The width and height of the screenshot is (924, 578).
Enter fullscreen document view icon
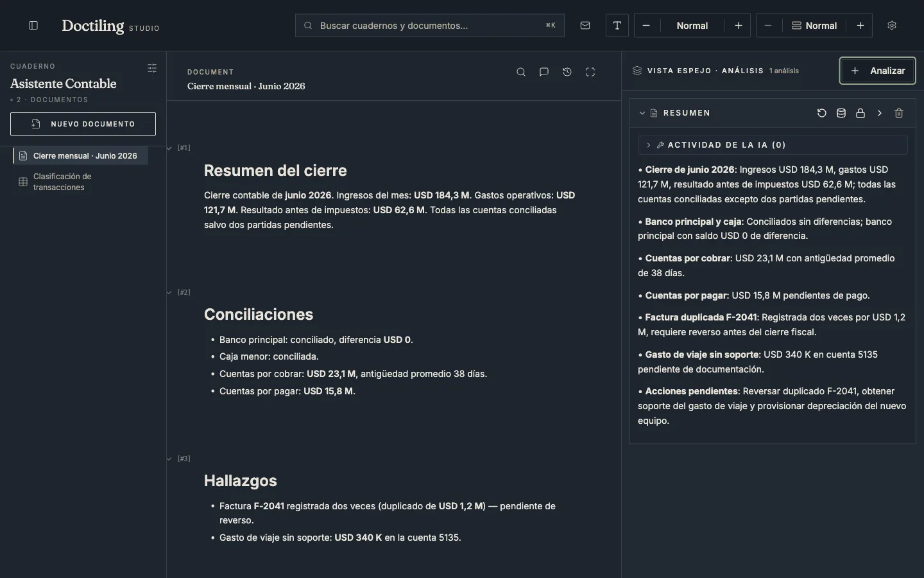click(x=590, y=72)
